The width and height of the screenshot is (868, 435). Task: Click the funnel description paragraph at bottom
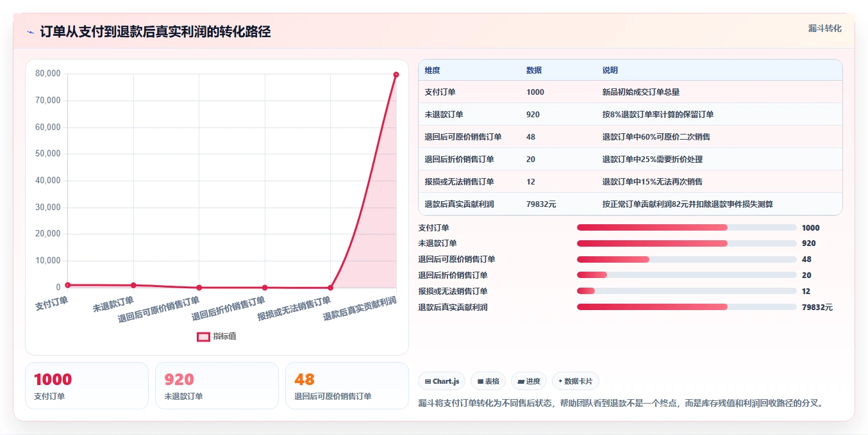coord(620,403)
